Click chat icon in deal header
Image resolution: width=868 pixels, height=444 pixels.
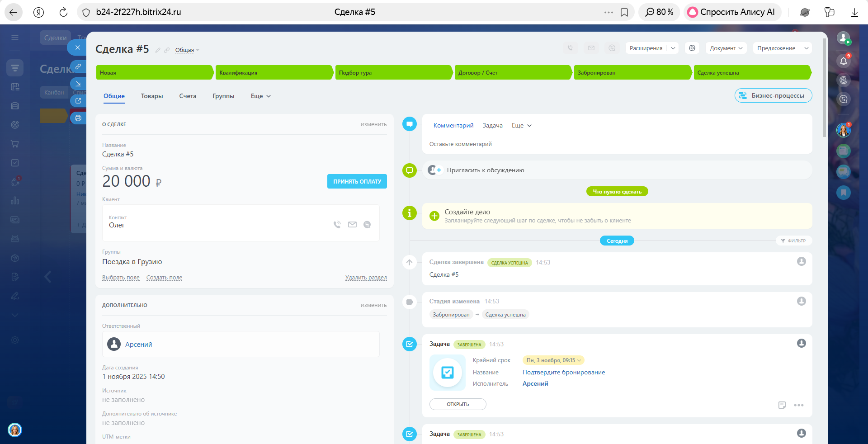tap(612, 48)
